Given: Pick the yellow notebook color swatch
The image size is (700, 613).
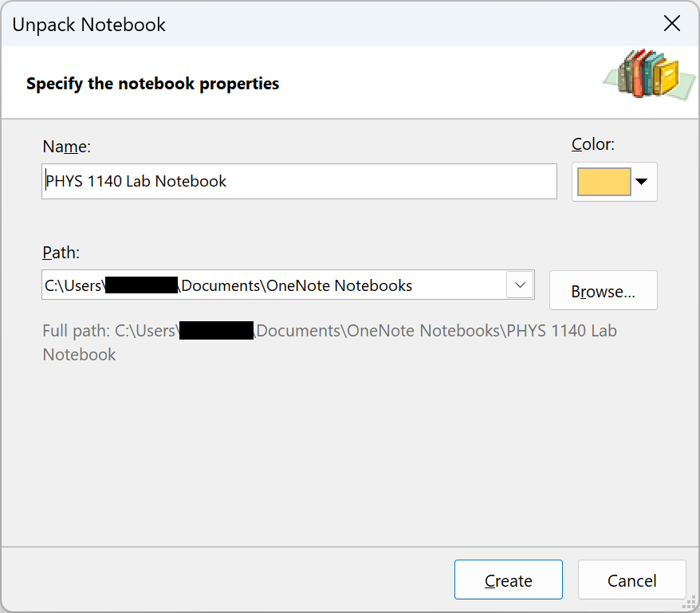Looking at the screenshot, I should tap(604, 182).
